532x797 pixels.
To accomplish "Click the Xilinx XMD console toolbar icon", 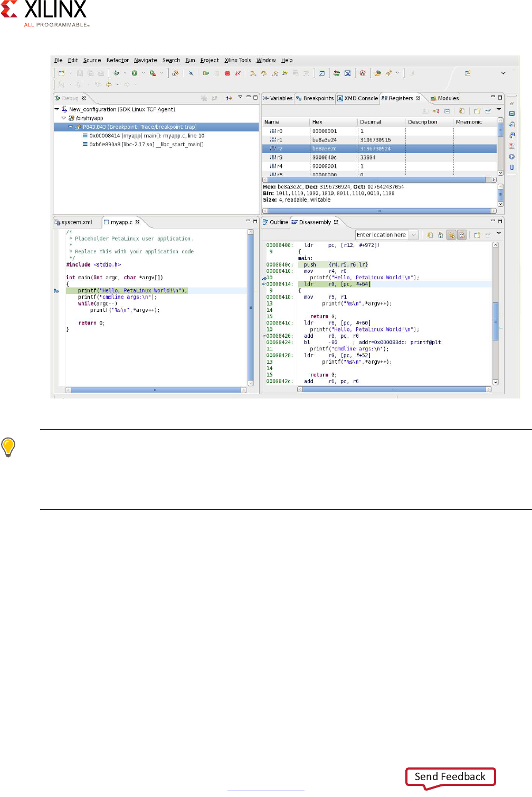I will pos(347,73).
